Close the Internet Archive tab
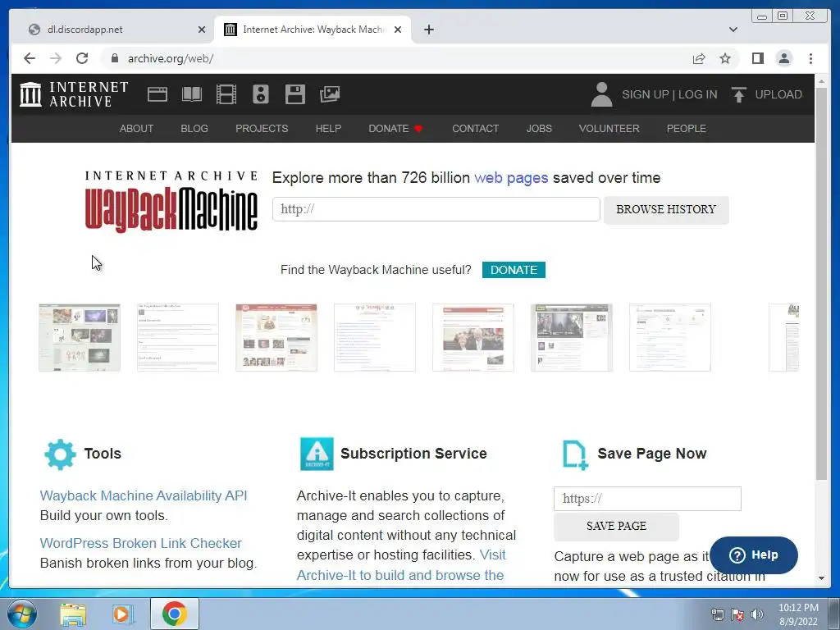The image size is (840, 630). 398,30
